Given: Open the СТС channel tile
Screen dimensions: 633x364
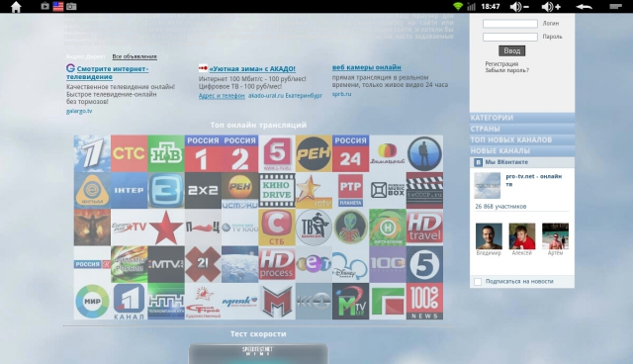Looking at the screenshot, I should coord(130,153).
